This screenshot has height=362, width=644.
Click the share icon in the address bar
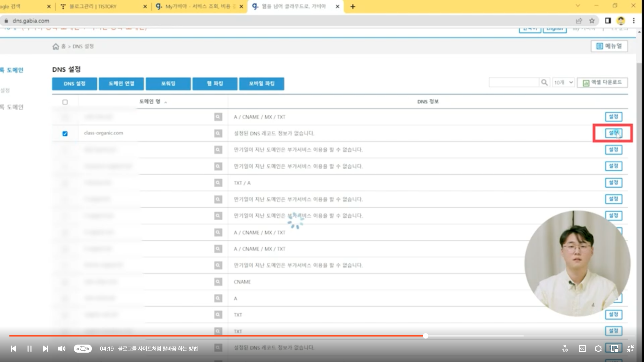pyautogui.click(x=579, y=21)
